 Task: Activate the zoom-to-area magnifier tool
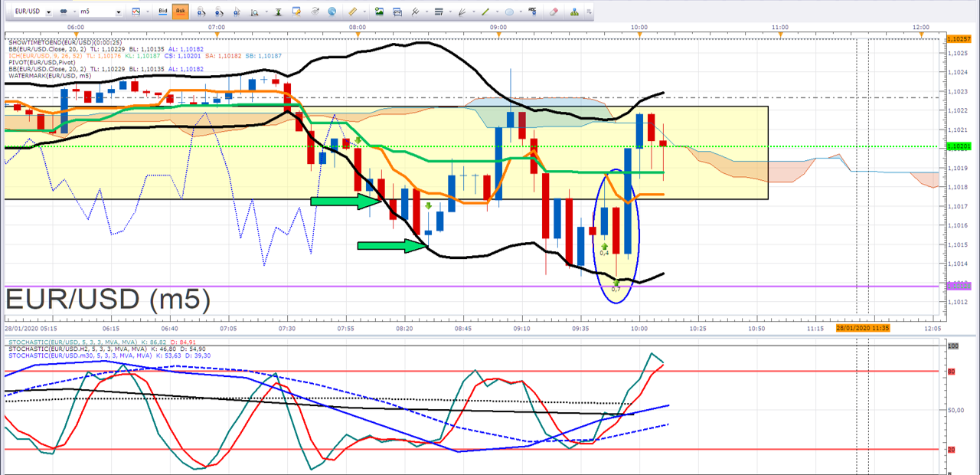tap(255, 11)
